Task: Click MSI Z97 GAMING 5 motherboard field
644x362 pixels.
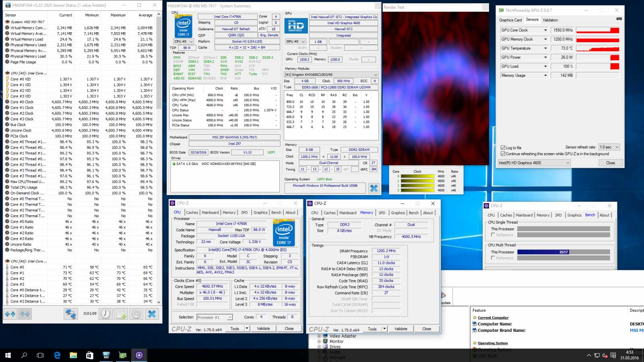Action: tap(234, 137)
